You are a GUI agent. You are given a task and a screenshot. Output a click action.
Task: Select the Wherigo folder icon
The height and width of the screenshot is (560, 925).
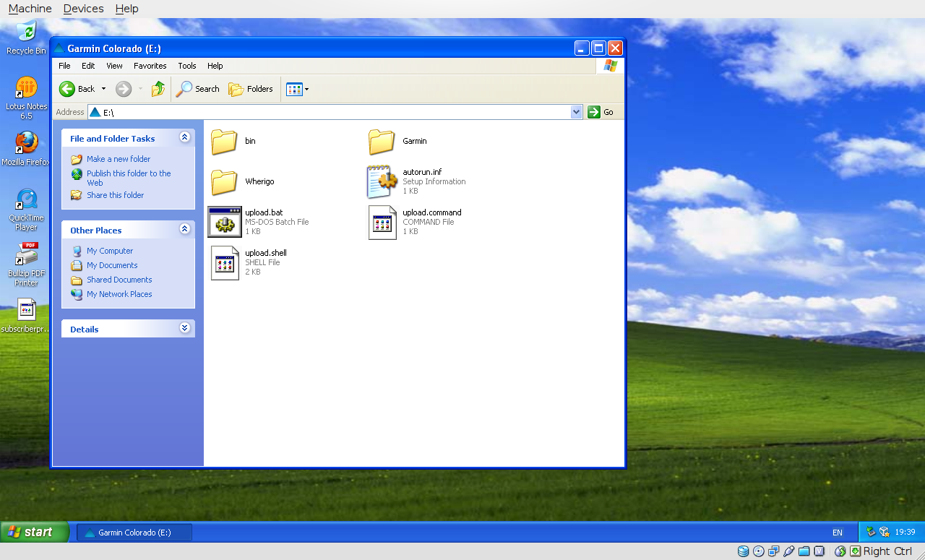[x=225, y=181]
